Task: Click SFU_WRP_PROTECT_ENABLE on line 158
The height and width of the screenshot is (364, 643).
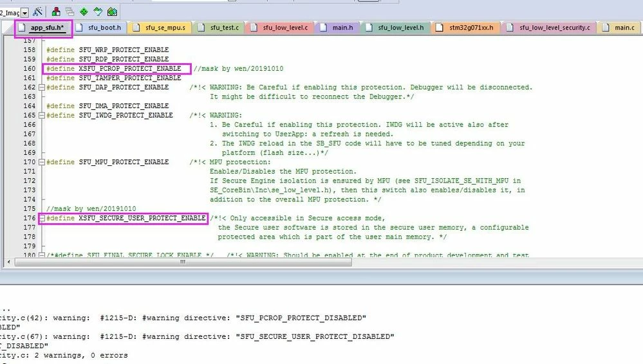Action: coord(124,50)
